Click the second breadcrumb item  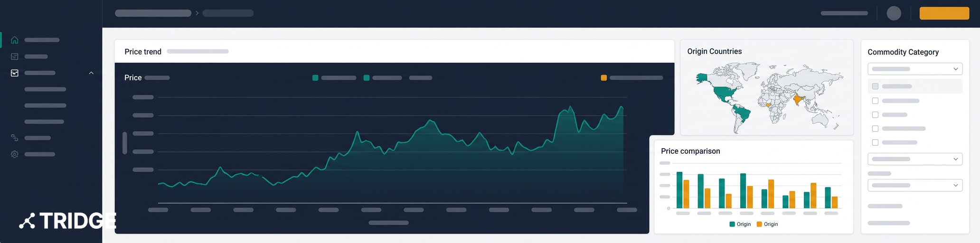point(228,13)
